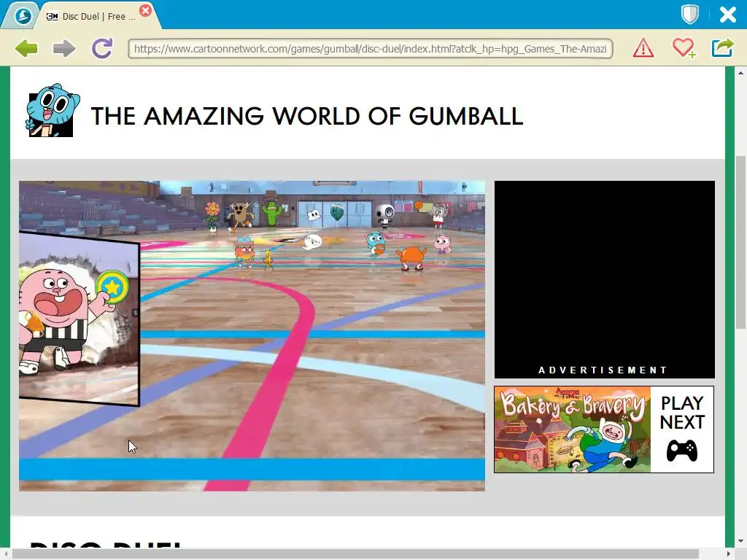Image resolution: width=747 pixels, height=560 pixels.
Task: Go back with the green arrow
Action: [x=26, y=48]
